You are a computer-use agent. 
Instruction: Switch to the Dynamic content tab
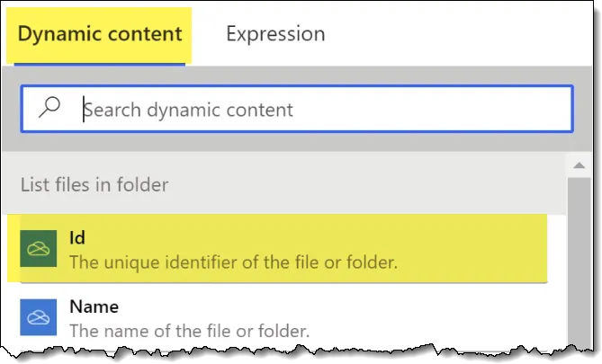[100, 35]
